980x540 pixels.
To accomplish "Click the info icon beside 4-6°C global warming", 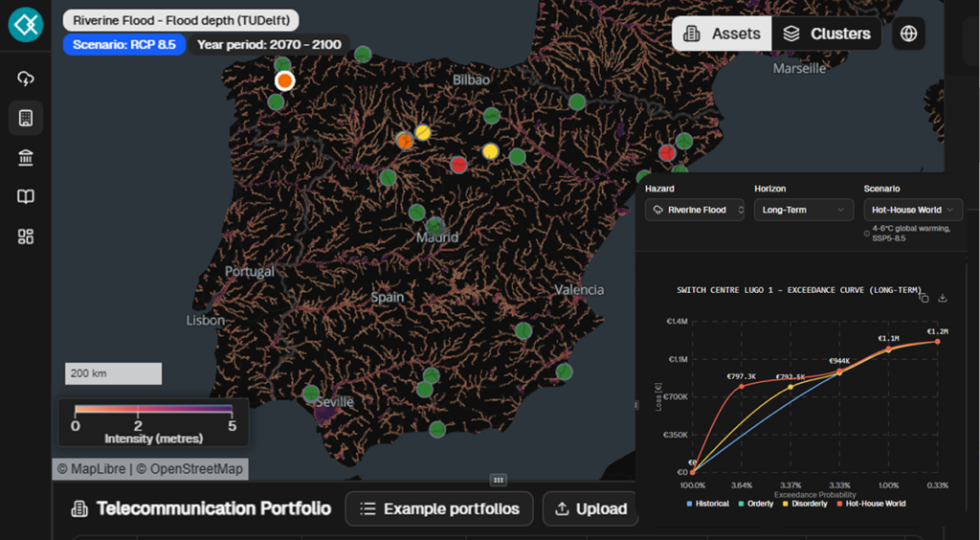I will tap(867, 234).
